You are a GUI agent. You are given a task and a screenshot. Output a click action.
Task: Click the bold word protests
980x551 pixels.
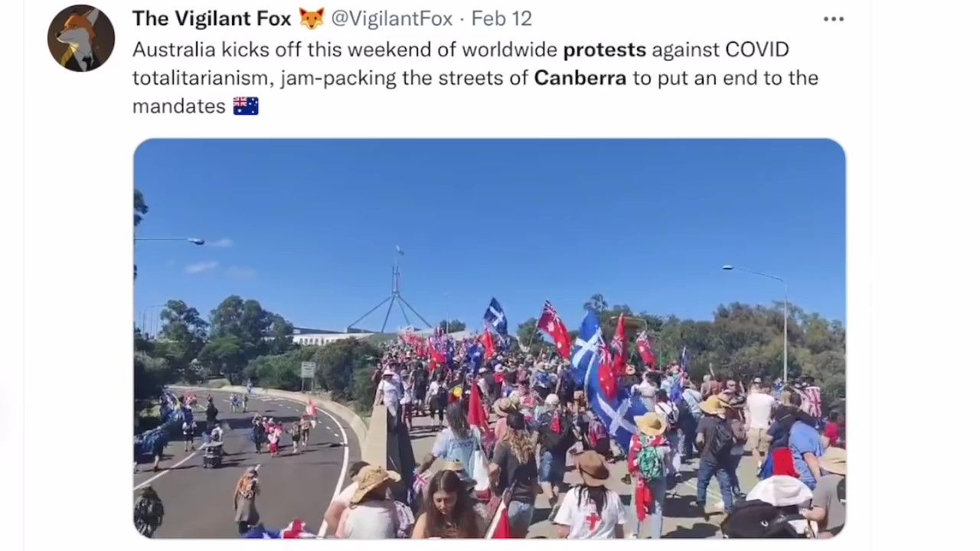605,50
